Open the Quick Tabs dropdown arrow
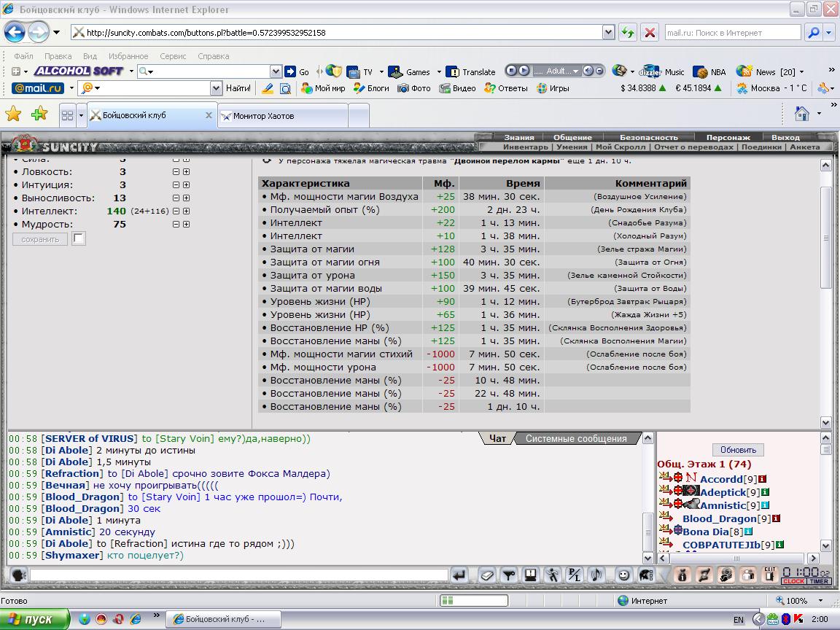The height and width of the screenshot is (630, 840). click(81, 115)
